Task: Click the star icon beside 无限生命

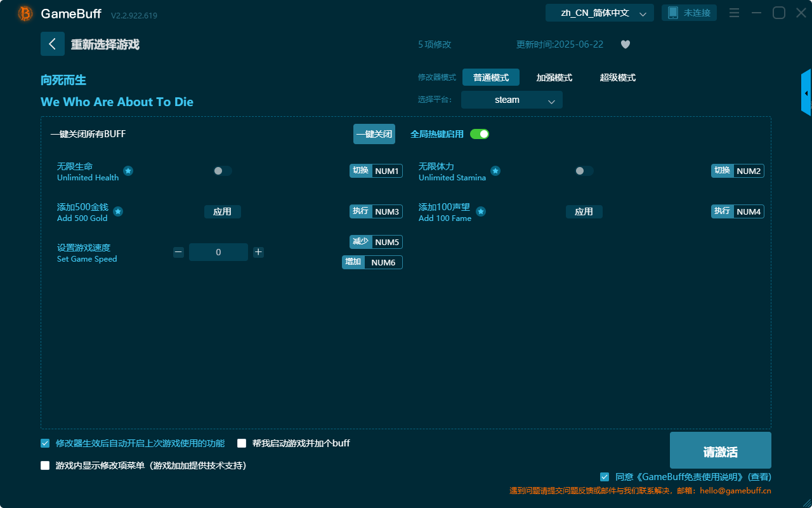Action: tap(128, 170)
